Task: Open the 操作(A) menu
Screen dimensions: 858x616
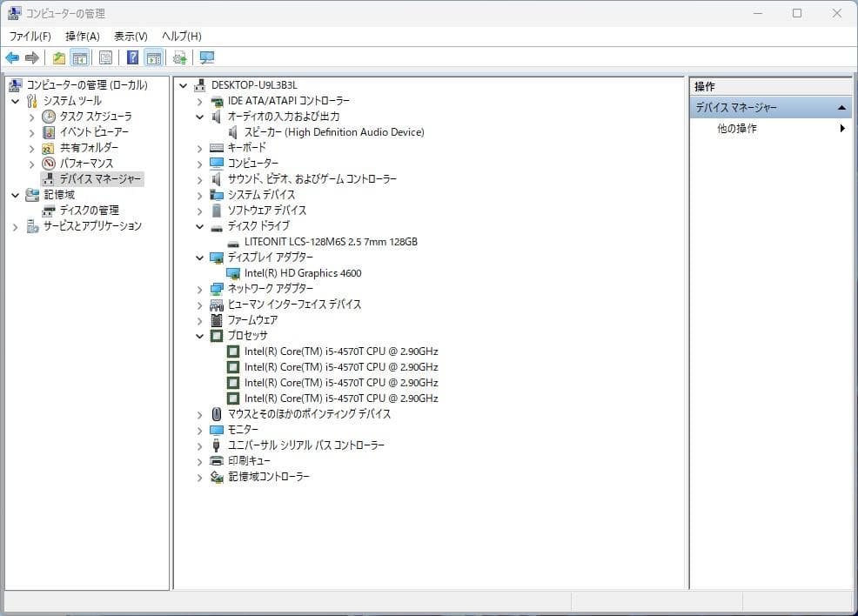Action: click(80, 36)
